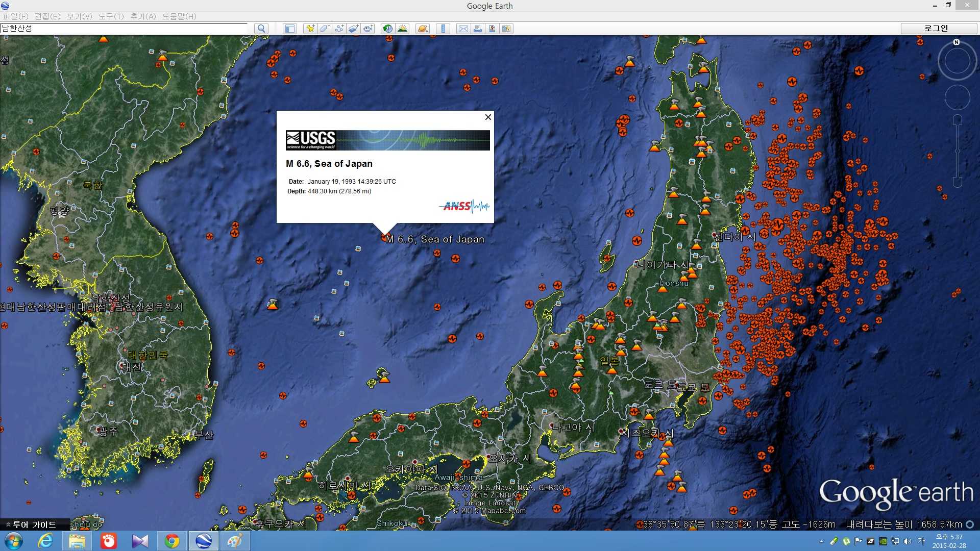Click the move joystick circle control
The image size is (980, 551).
pos(957,97)
